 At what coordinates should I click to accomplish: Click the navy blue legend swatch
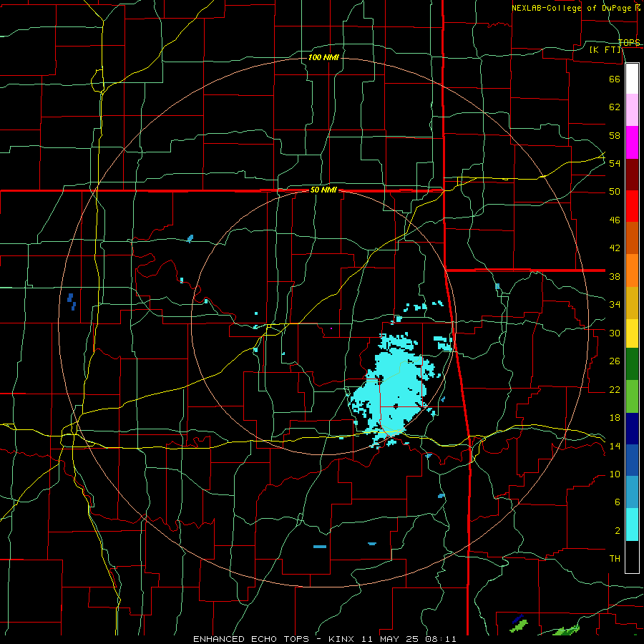tap(632, 429)
